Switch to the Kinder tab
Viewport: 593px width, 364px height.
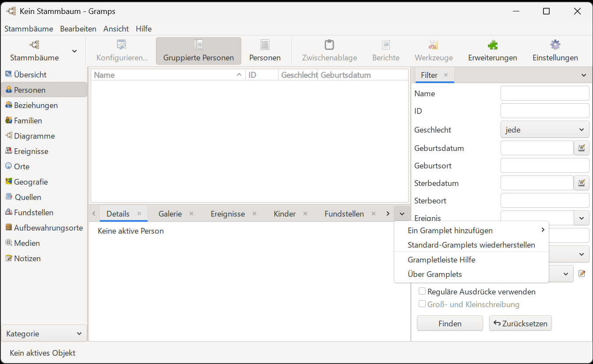pos(285,214)
